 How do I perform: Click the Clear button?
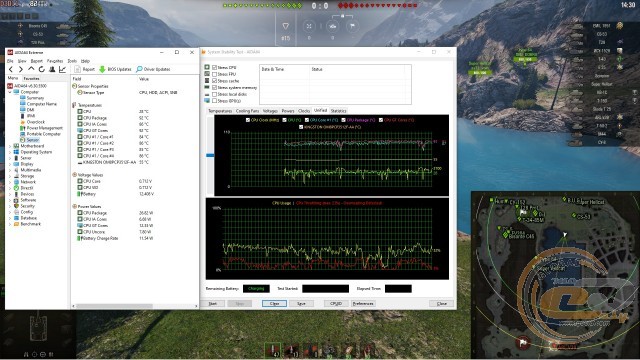(x=274, y=304)
